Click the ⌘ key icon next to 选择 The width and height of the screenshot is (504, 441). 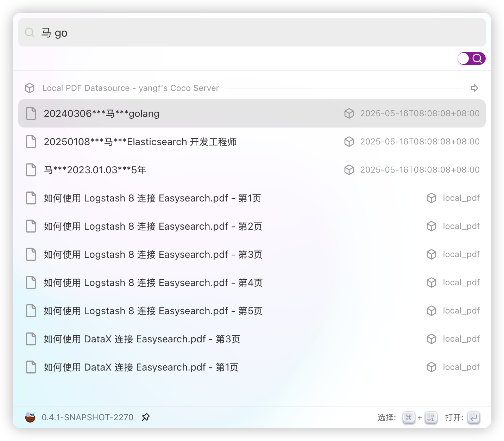408,417
